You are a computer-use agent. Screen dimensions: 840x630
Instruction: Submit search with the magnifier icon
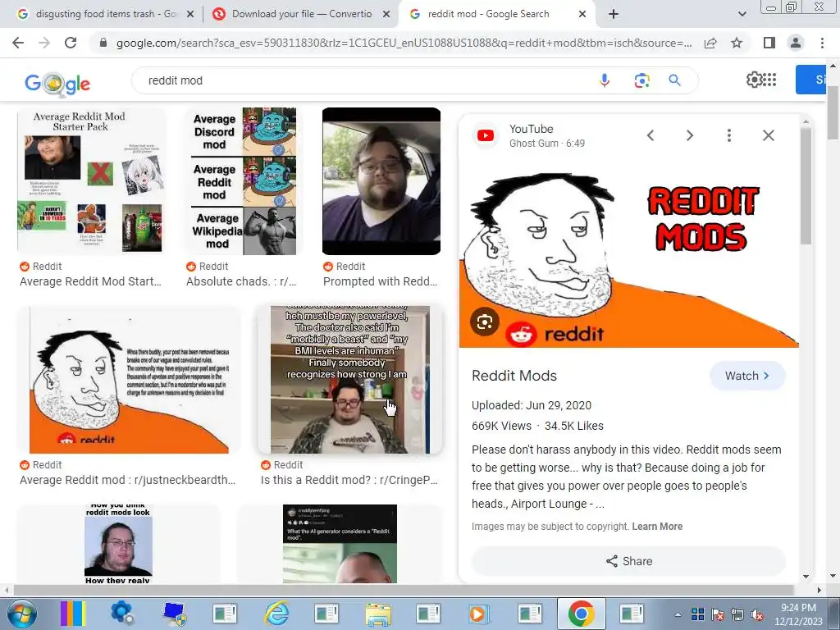674,80
